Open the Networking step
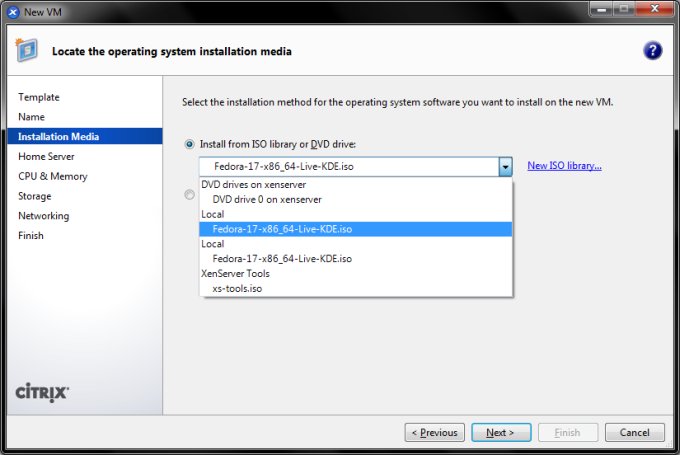 click(44, 215)
